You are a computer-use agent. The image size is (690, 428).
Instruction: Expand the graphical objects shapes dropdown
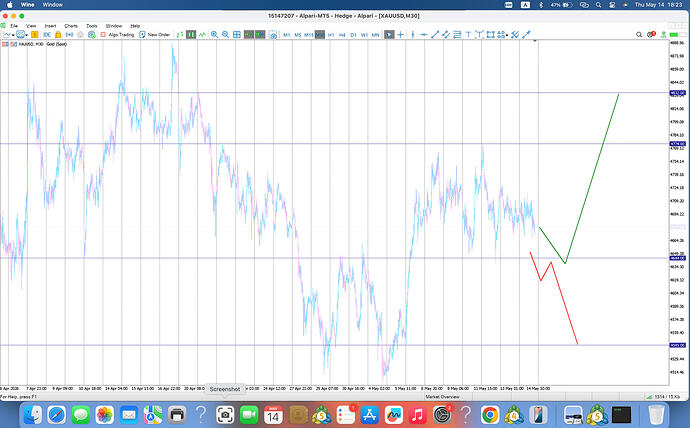point(507,35)
